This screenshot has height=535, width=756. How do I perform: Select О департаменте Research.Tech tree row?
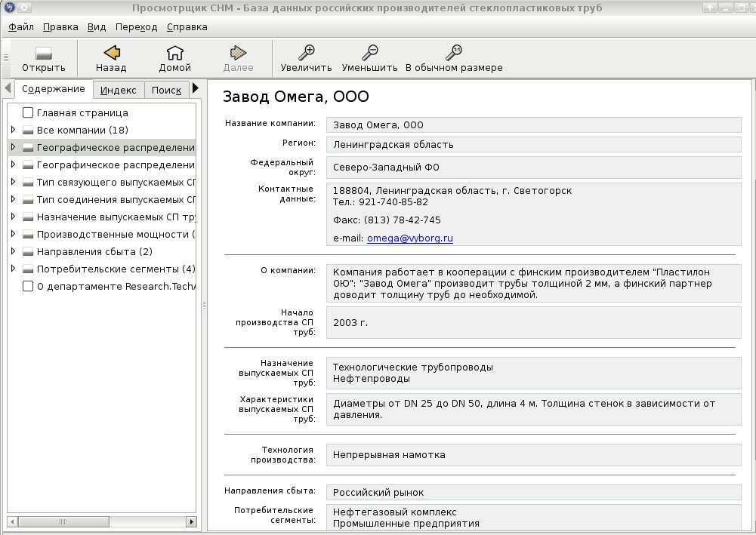coord(116,286)
